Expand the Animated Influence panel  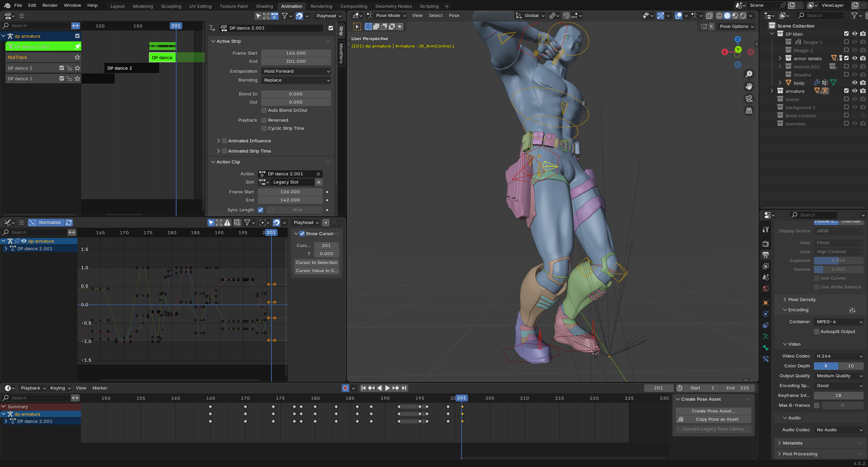click(218, 141)
